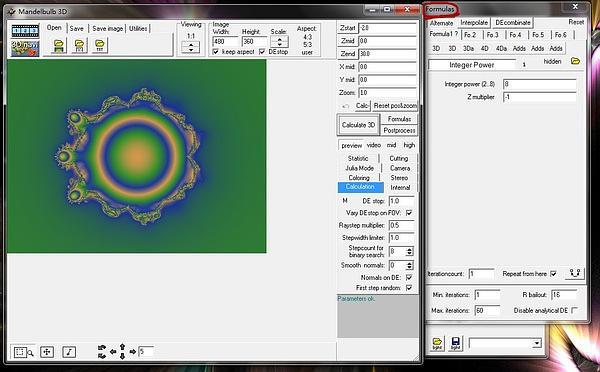
Task: Select the preview quality option
Action: [352, 145]
